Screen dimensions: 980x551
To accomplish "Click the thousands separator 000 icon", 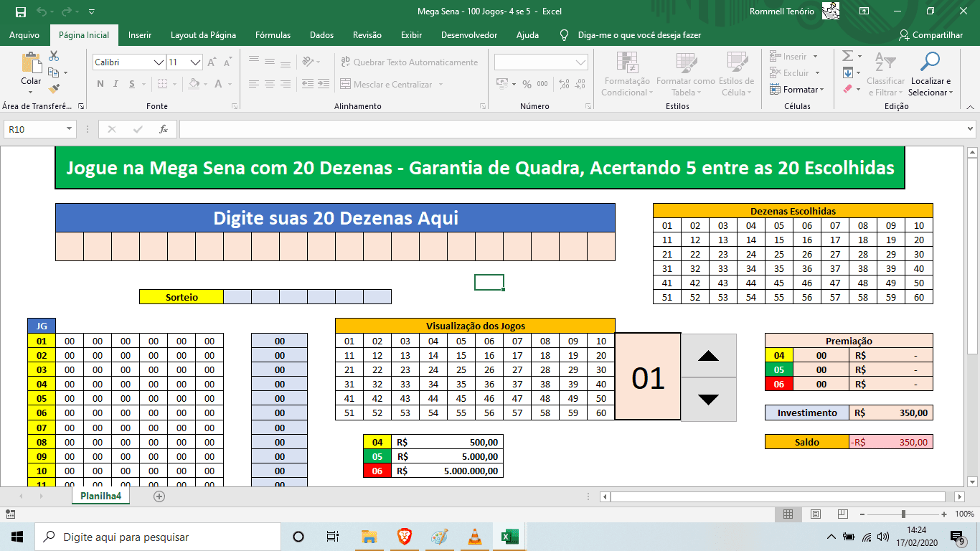I will tap(542, 84).
